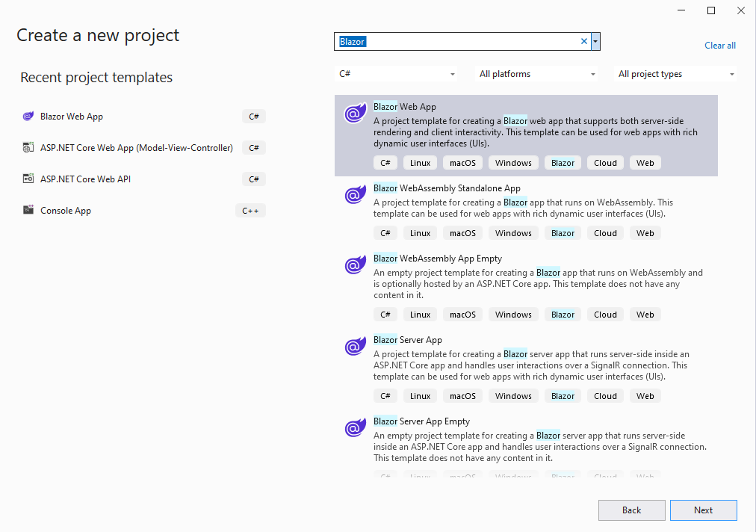Click Windows tag under Blazor Web App

point(513,163)
